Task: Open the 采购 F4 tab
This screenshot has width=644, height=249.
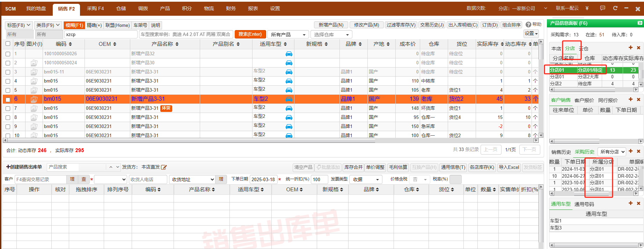Action: (95, 8)
